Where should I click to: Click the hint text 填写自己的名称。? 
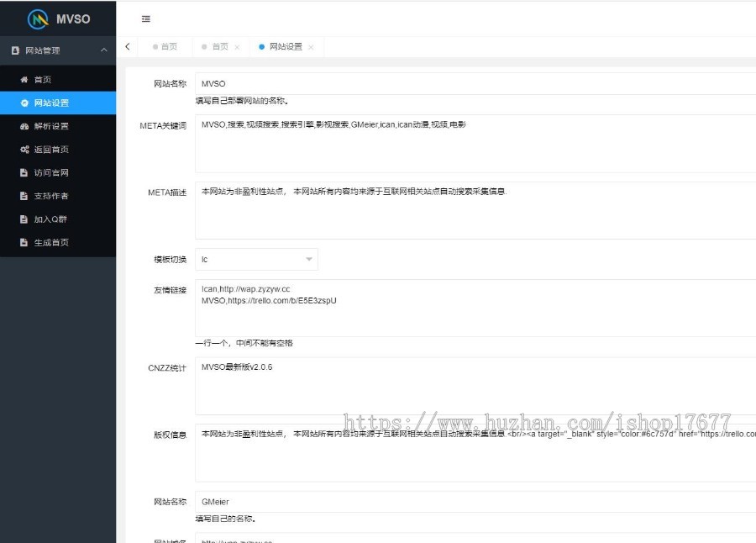point(226,519)
